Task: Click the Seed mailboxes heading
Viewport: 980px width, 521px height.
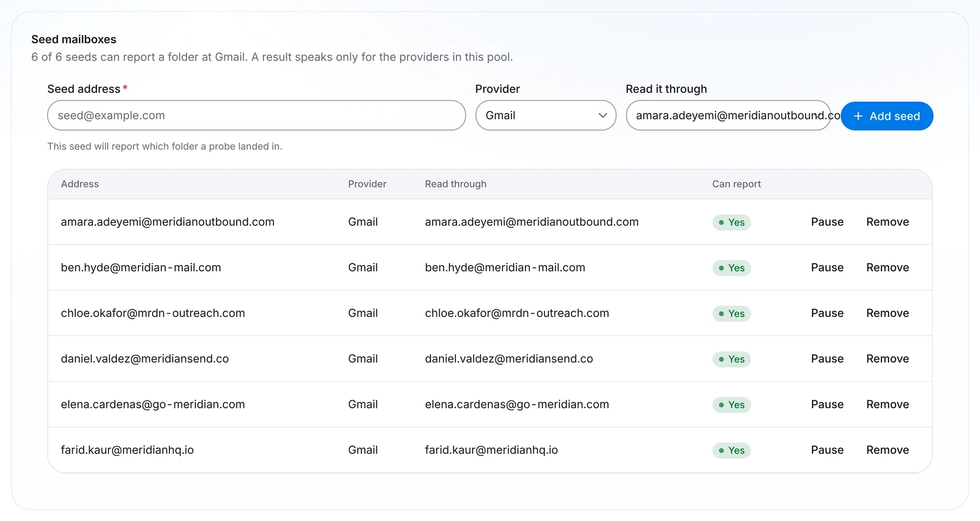Action: pos(74,39)
